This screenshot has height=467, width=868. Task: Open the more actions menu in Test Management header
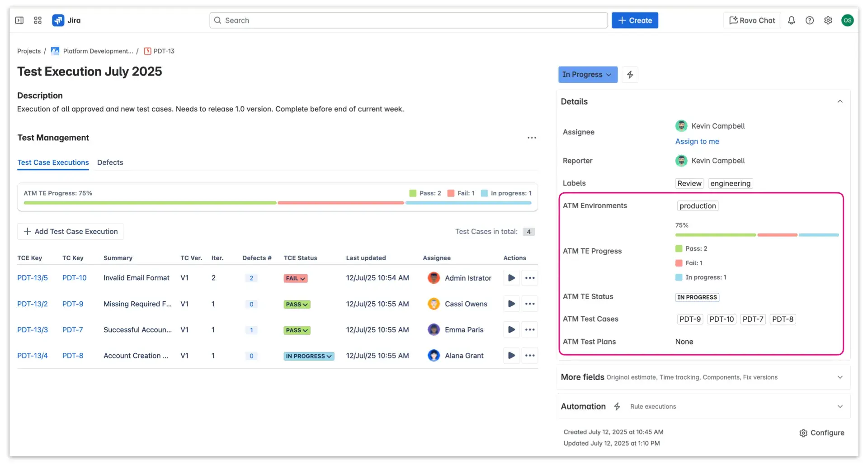point(532,138)
